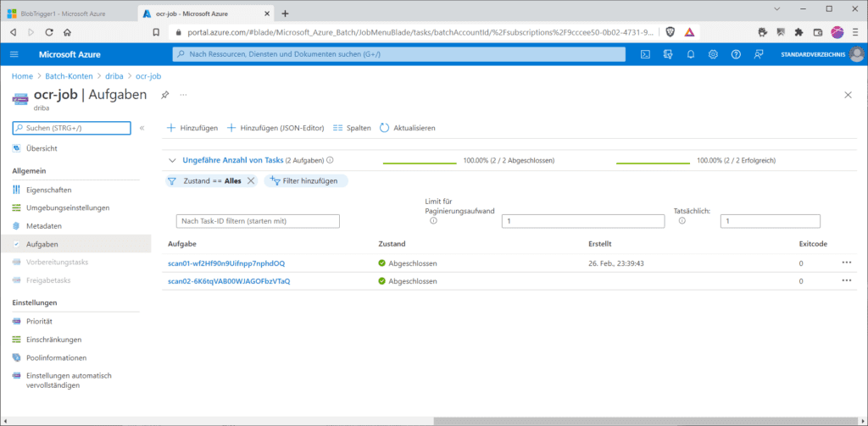Image resolution: width=868 pixels, height=426 pixels.
Task: Collapse the left sidebar menu
Action: (142, 128)
